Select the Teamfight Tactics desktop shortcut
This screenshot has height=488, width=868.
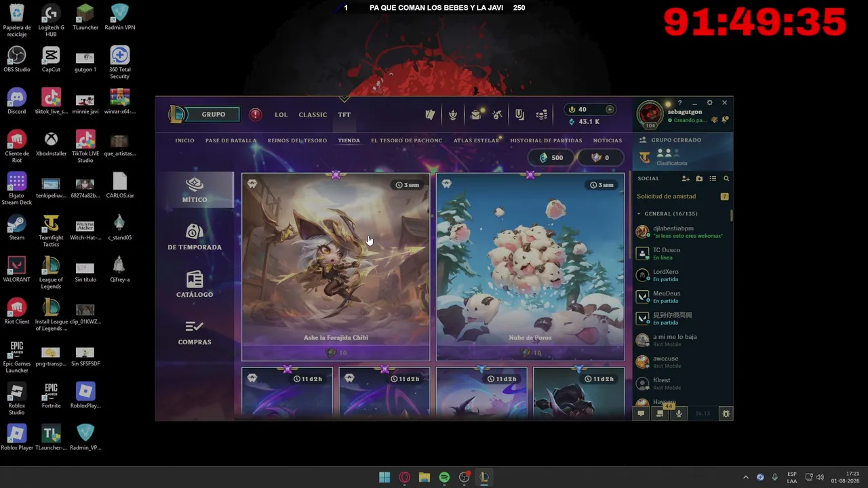click(x=51, y=231)
